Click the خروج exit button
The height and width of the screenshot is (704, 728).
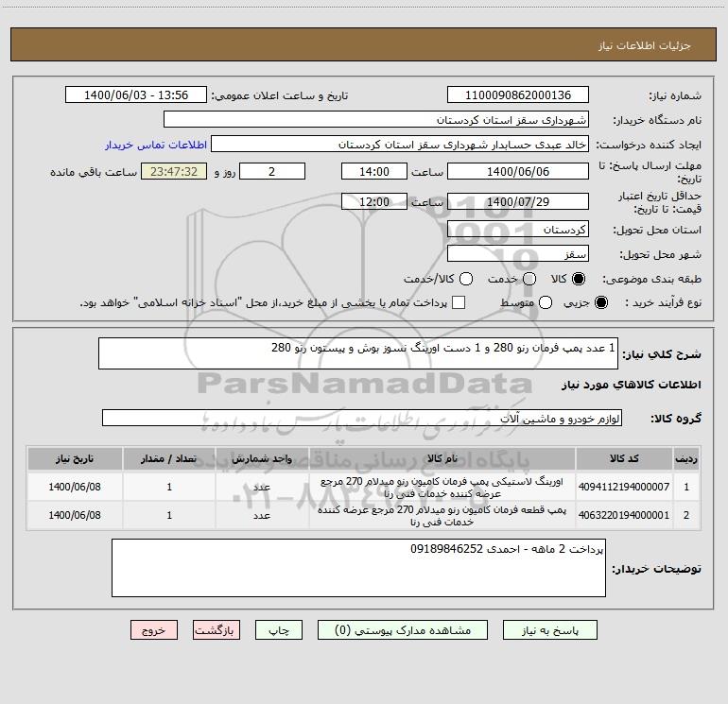tap(154, 630)
